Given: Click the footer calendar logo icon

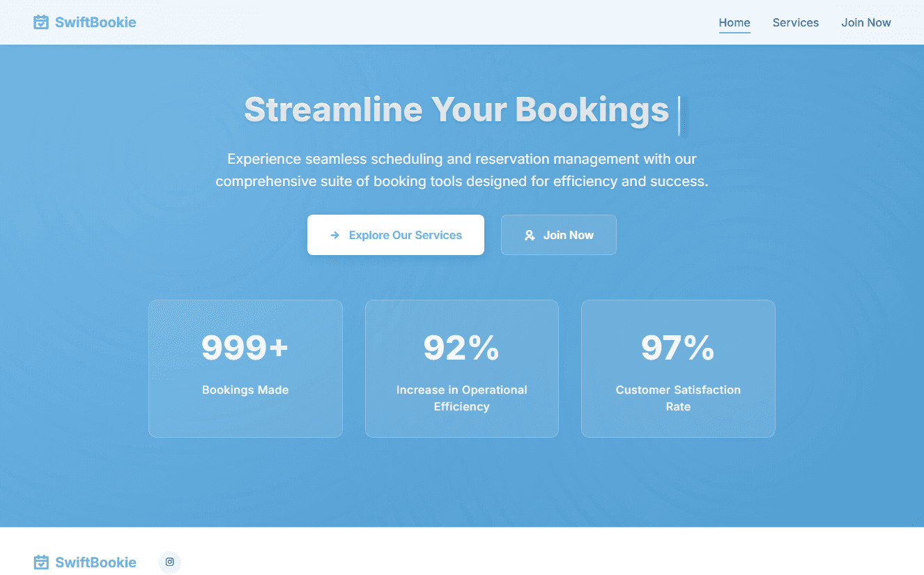Looking at the screenshot, I should 41,562.
